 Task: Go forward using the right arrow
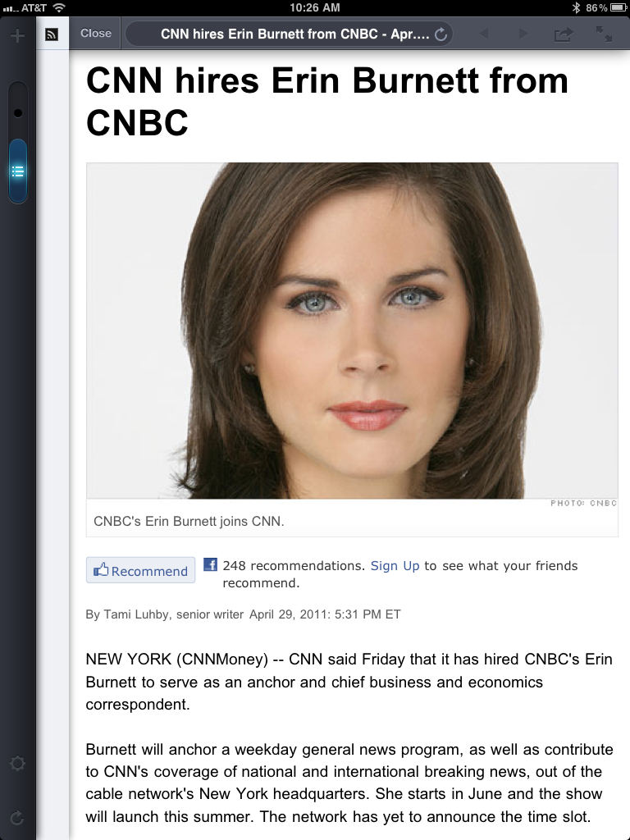pyautogui.click(x=523, y=34)
